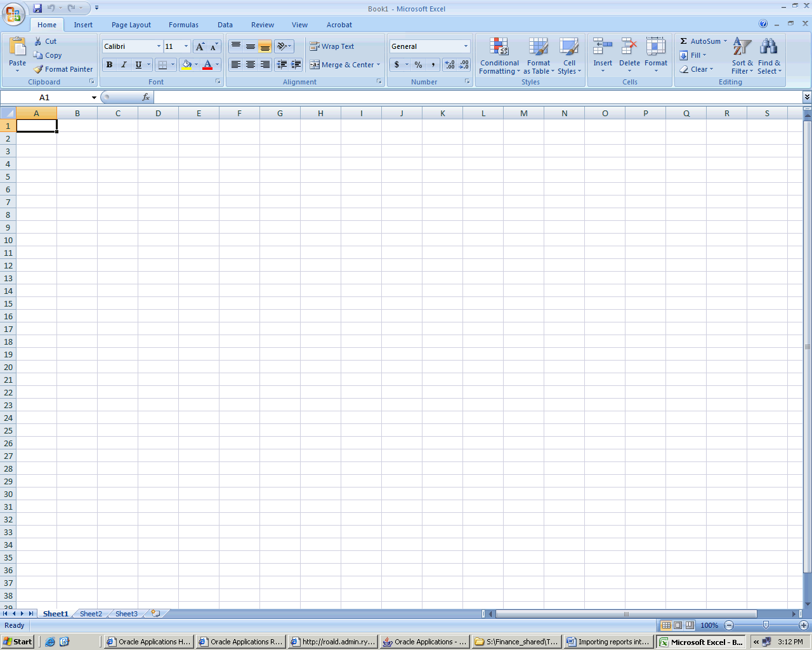
Task: Click the Find & Select binoculars icon
Action: pos(768,47)
